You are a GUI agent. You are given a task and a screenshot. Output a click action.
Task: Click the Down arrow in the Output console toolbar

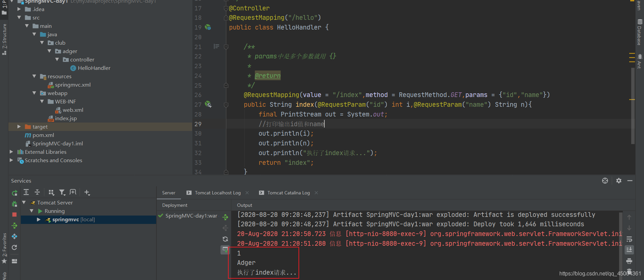pos(629,228)
